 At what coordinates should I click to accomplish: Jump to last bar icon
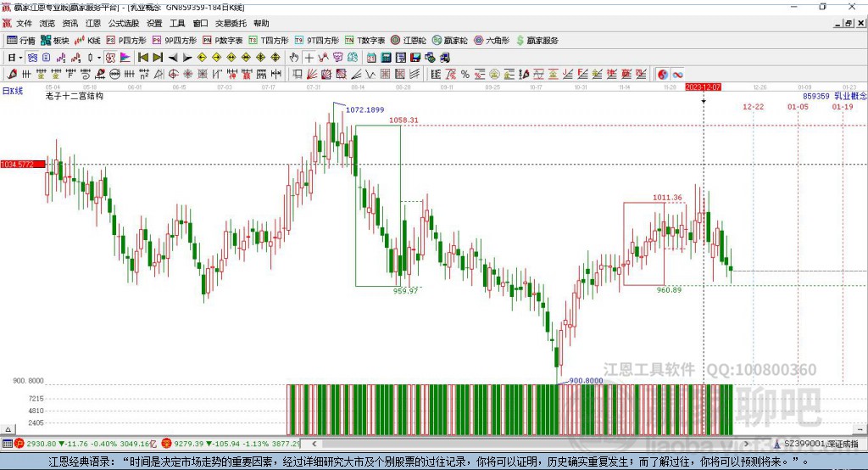pos(158,58)
